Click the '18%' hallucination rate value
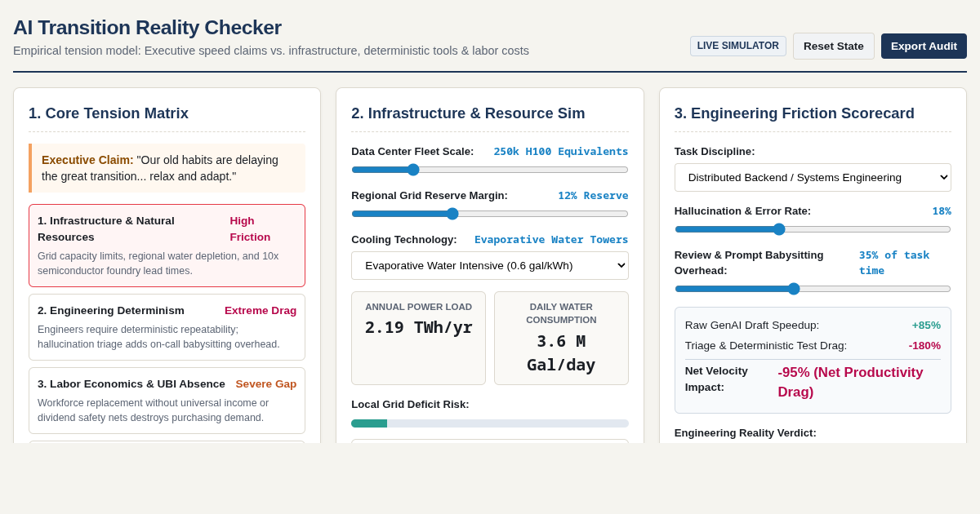Image resolution: width=980 pixels, height=514 pixels. coord(942,210)
